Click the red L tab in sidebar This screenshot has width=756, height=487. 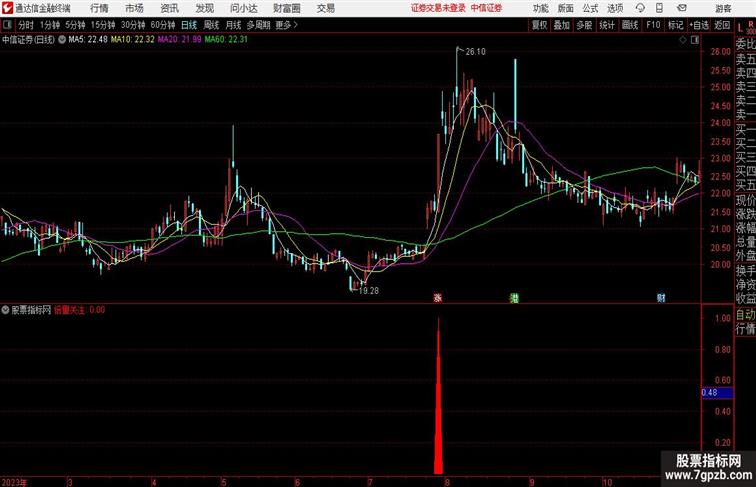click(x=740, y=28)
